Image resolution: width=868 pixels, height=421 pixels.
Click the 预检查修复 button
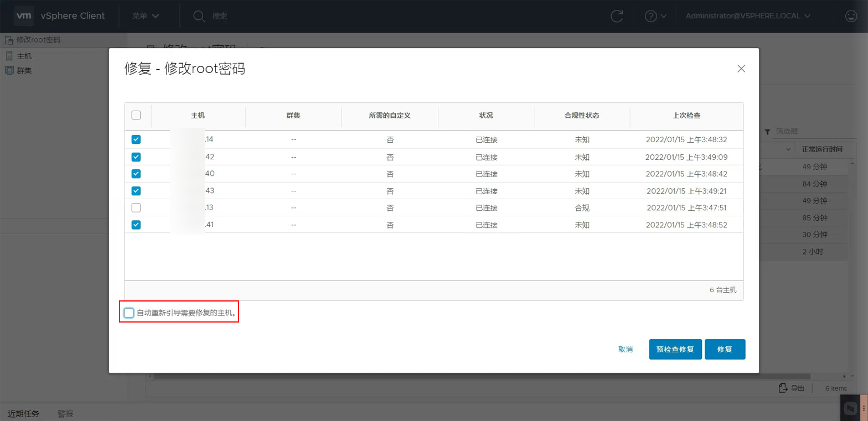click(675, 350)
